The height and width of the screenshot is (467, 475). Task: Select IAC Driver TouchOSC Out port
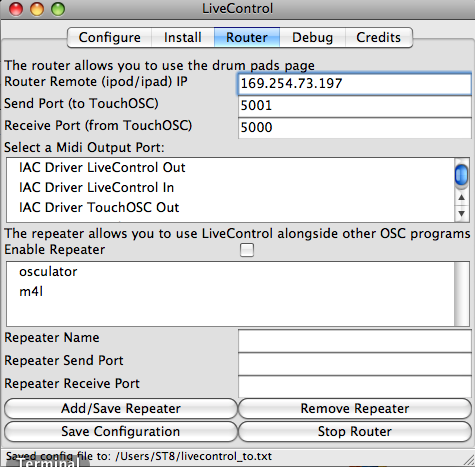pyautogui.click(x=231, y=208)
